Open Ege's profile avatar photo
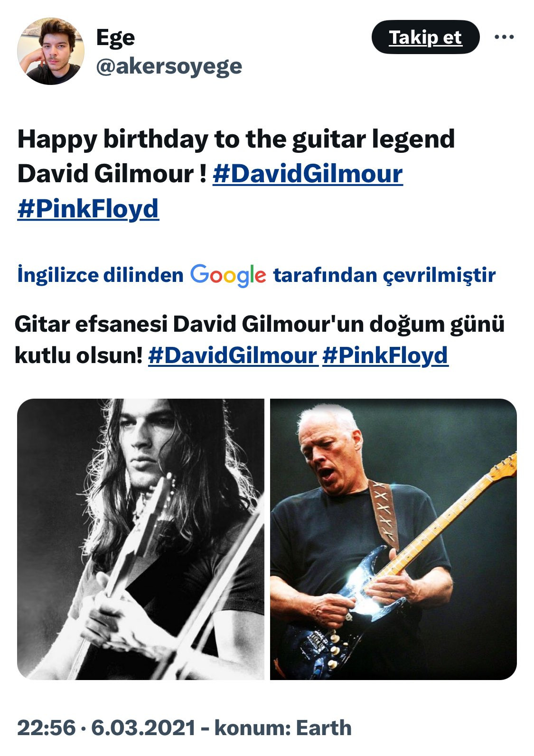 [50, 51]
